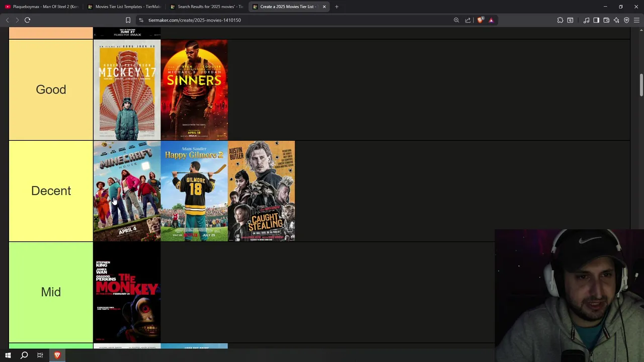Restore down the browser window

pos(621,7)
